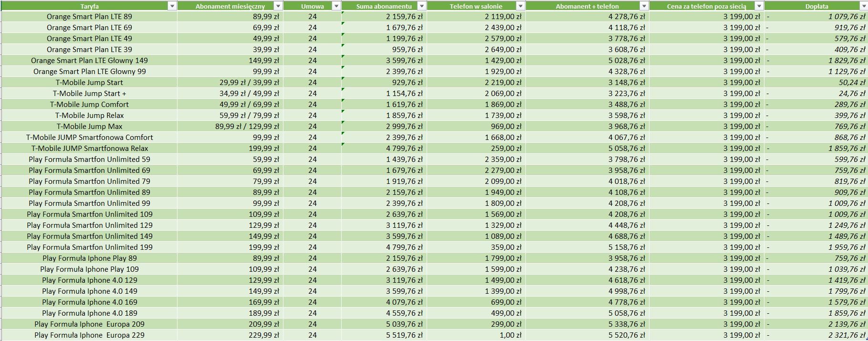Open the Taryfa column filter dropdown
The image size is (868, 341).
(x=172, y=6)
